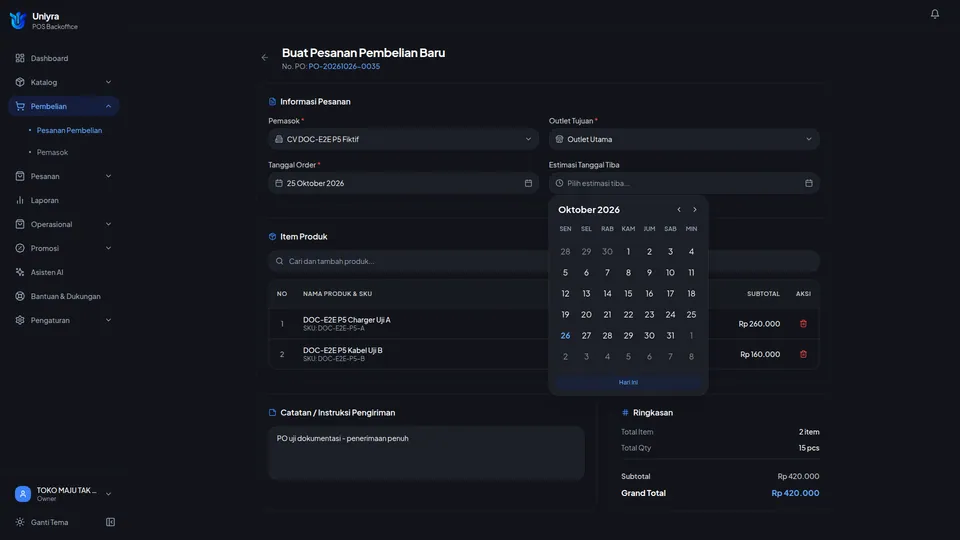Click Bantuan lifebuoy icon in sidebar
The height and width of the screenshot is (540, 960).
point(20,296)
